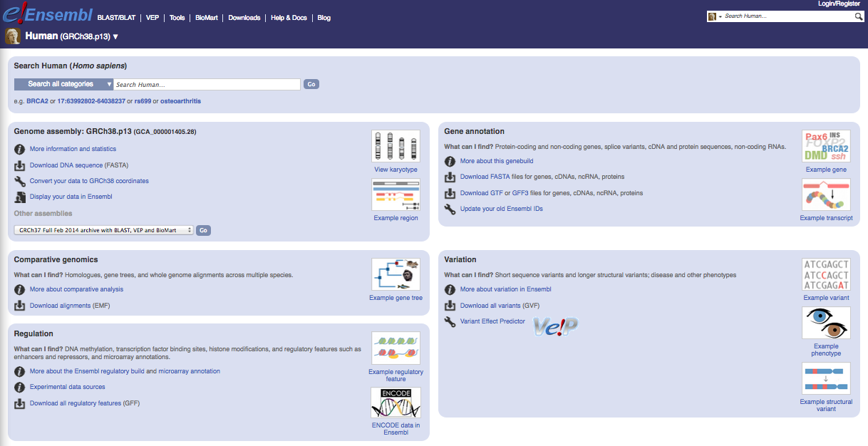Click the magnifier icon in header search
The height and width of the screenshot is (446, 868).
(x=859, y=16)
